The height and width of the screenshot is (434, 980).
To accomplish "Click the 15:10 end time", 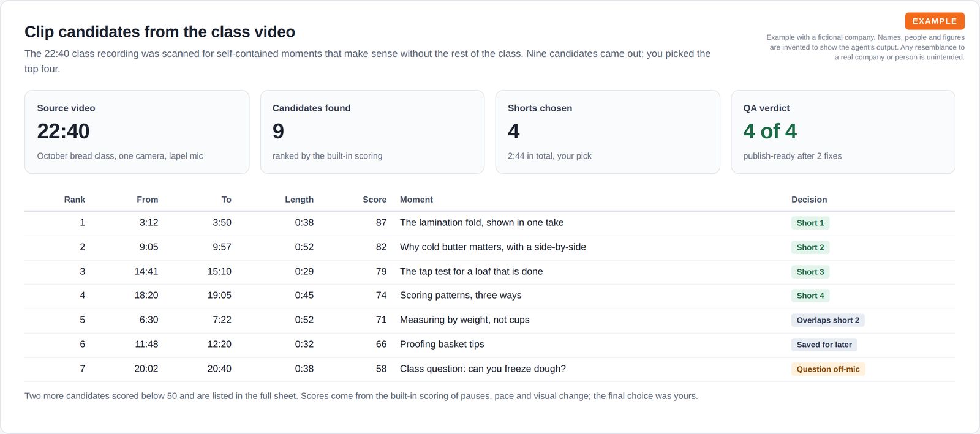I will [x=219, y=272].
